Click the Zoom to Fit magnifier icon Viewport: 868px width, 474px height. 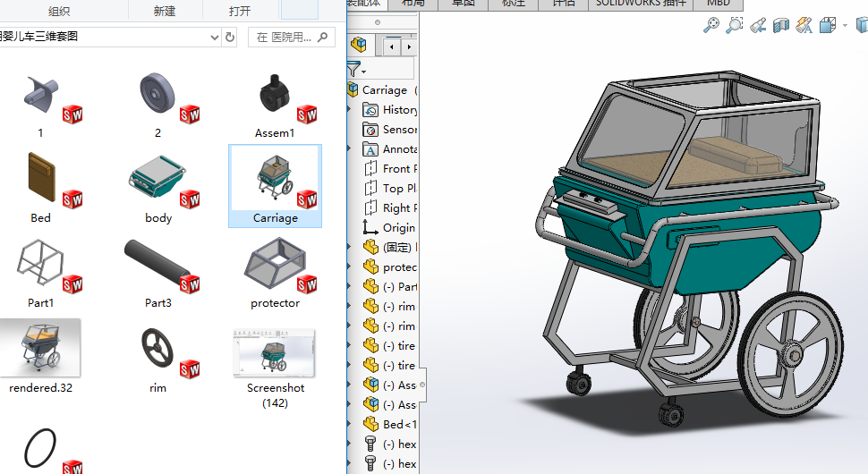[x=711, y=25]
